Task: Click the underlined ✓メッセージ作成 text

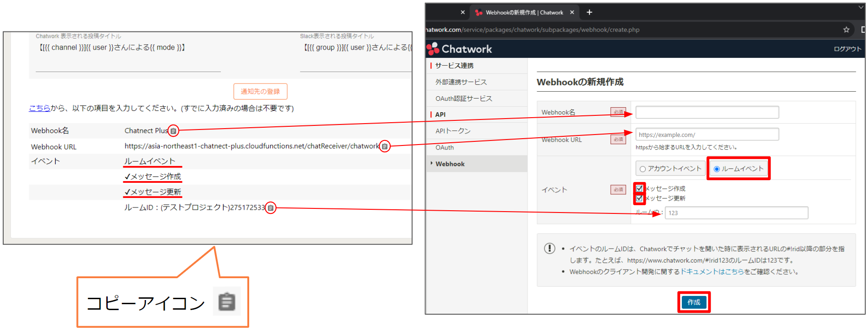Action: click(153, 176)
